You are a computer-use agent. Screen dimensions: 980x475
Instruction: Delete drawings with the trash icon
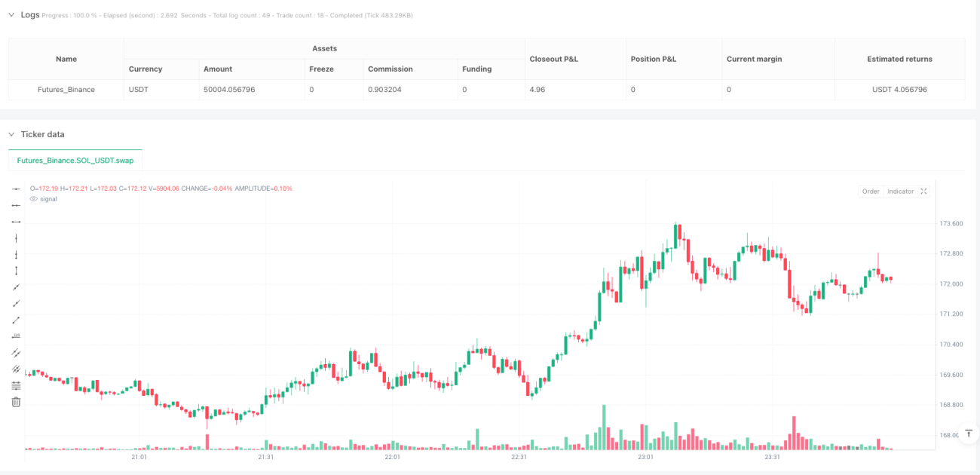click(x=16, y=402)
